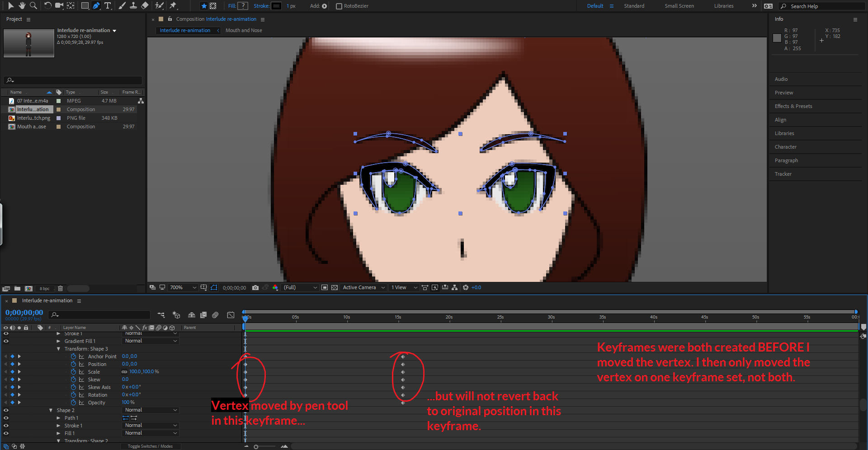Select the Clone Stamp tool
Screen dimensions: 868x450
[133, 6]
